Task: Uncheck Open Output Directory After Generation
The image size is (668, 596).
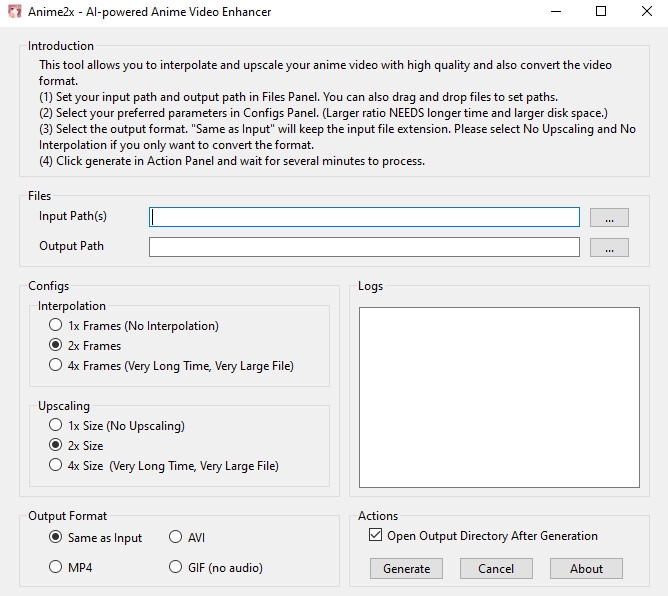Action: pyautogui.click(x=376, y=536)
